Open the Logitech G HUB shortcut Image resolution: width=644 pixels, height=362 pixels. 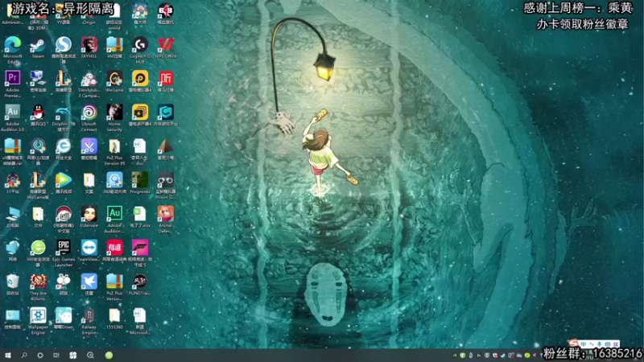(x=140, y=44)
